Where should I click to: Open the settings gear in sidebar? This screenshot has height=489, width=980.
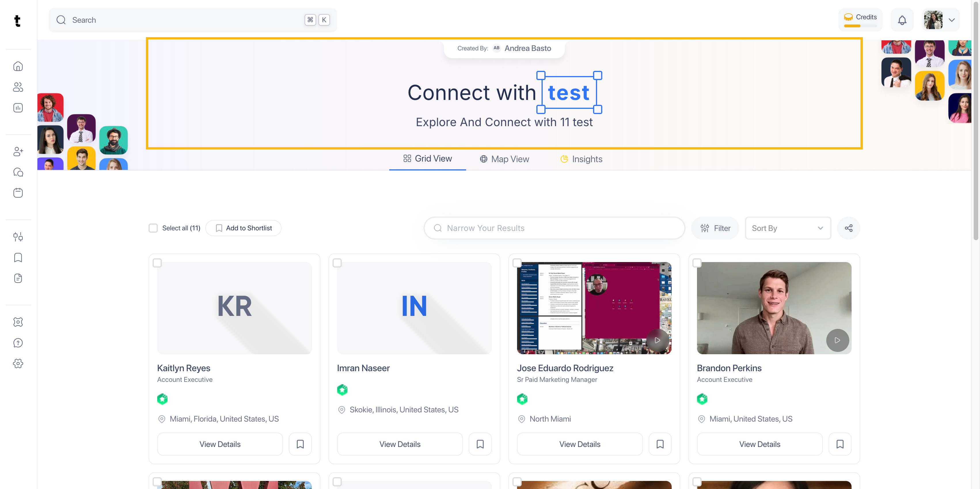click(18, 363)
